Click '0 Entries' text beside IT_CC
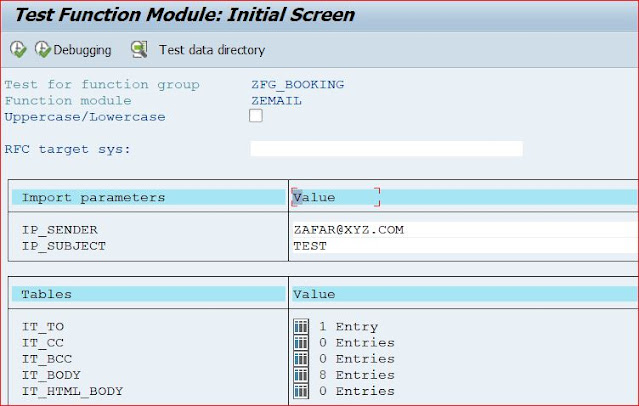Image resolution: width=639 pixels, height=406 pixels. coord(357,343)
